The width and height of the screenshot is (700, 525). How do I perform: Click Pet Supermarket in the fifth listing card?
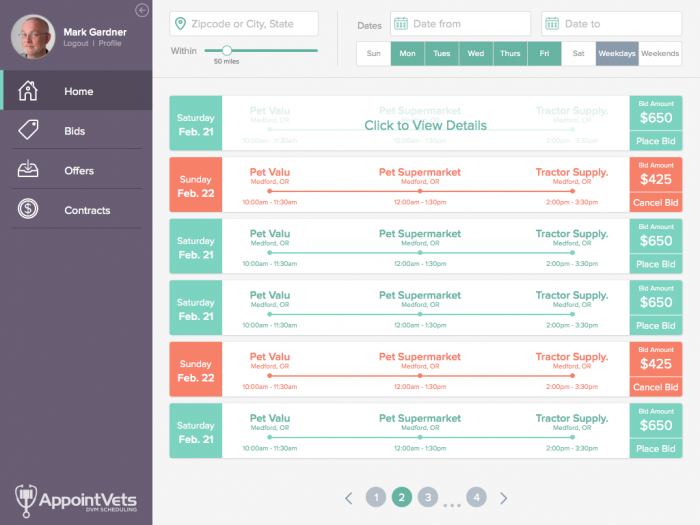coord(420,357)
